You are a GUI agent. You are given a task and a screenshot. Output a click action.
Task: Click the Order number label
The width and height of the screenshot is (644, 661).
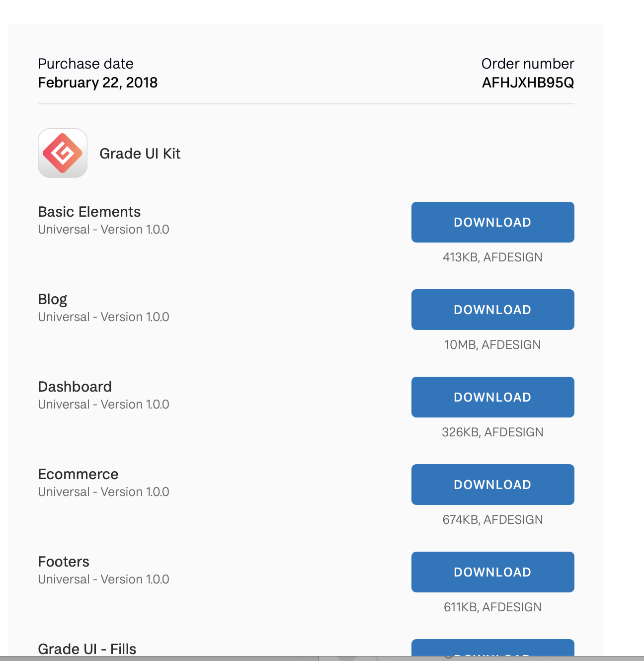pos(528,64)
